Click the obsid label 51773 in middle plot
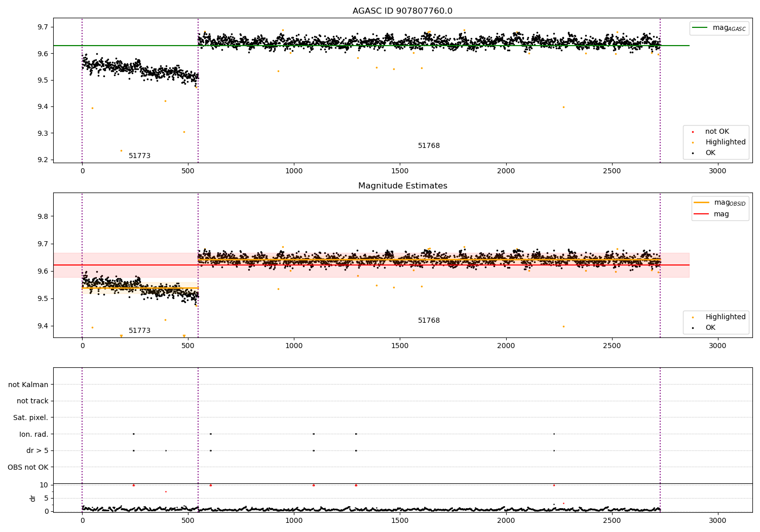This screenshot has height=532, width=760. point(139,331)
